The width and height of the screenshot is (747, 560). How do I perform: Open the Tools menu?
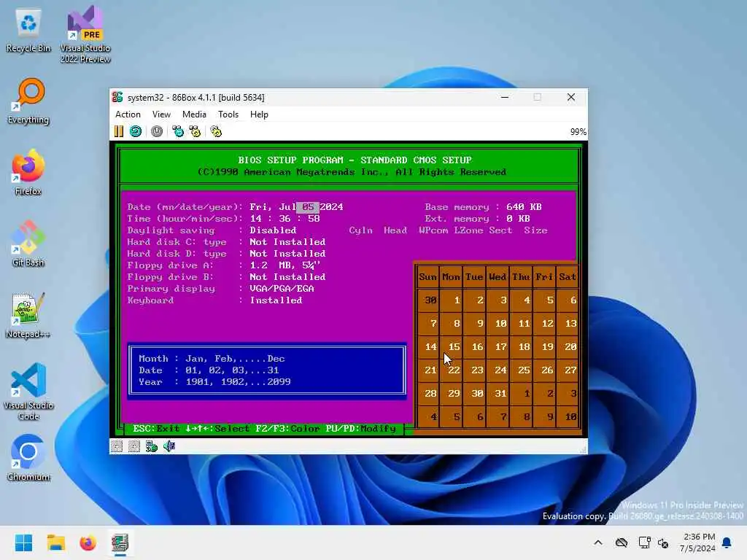point(228,114)
